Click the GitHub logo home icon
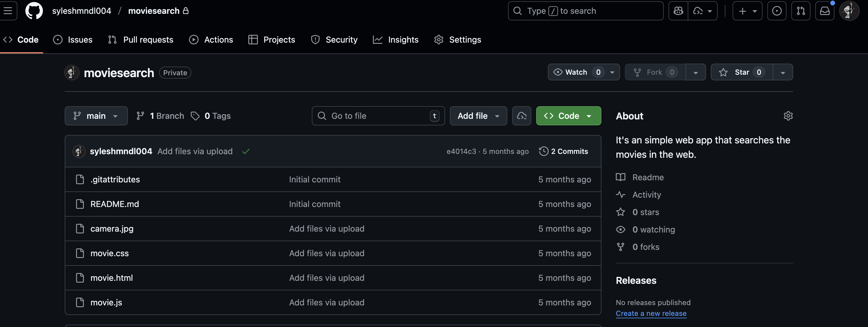Screen dimensions: 868x327 (x=34, y=11)
